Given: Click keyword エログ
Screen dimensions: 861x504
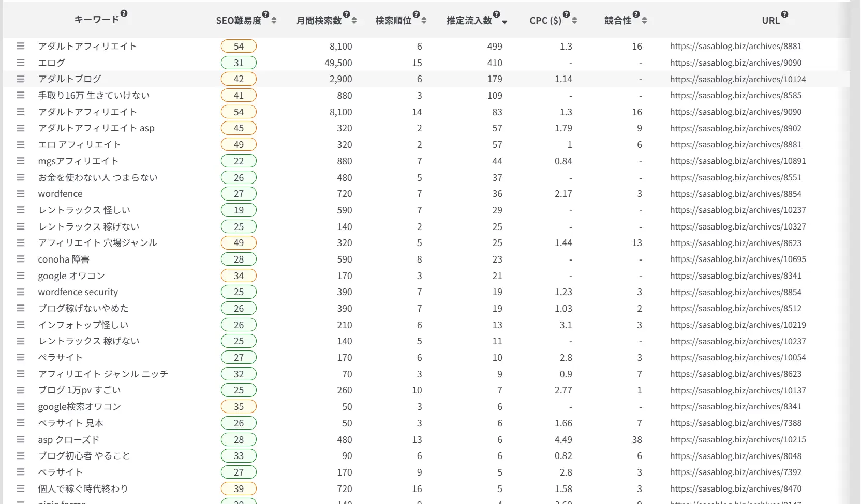Looking at the screenshot, I should click(x=51, y=63).
